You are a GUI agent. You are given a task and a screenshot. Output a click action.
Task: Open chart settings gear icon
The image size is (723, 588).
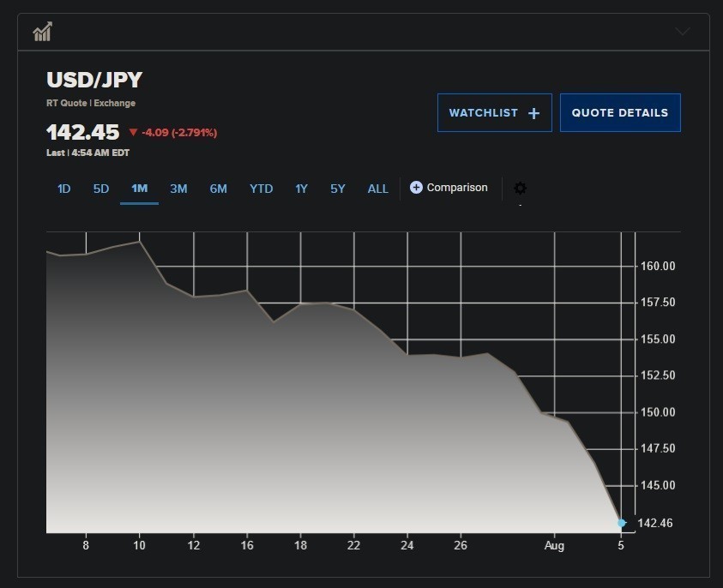click(x=520, y=189)
